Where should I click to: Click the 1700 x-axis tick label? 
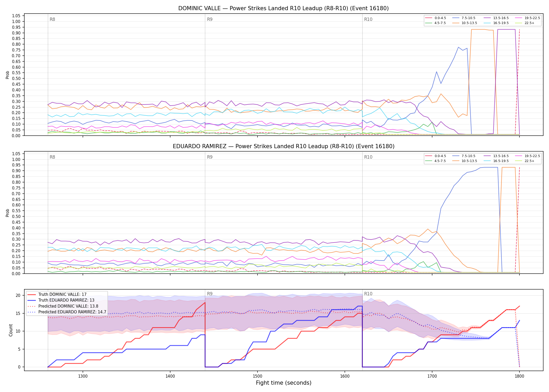[432, 376]
